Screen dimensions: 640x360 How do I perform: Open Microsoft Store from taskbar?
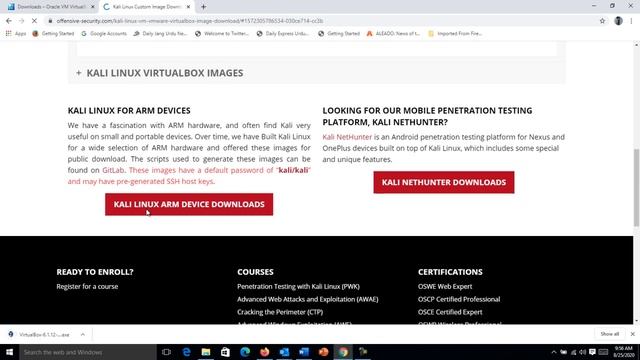(x=225, y=352)
